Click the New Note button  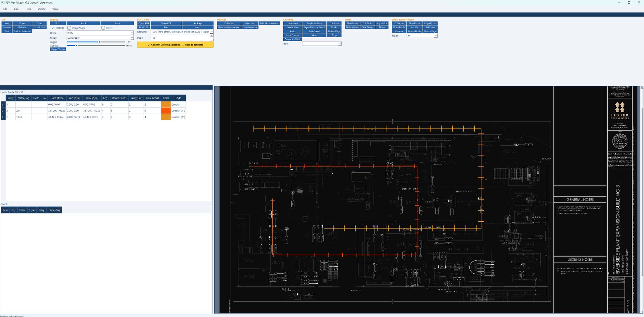pos(352,23)
